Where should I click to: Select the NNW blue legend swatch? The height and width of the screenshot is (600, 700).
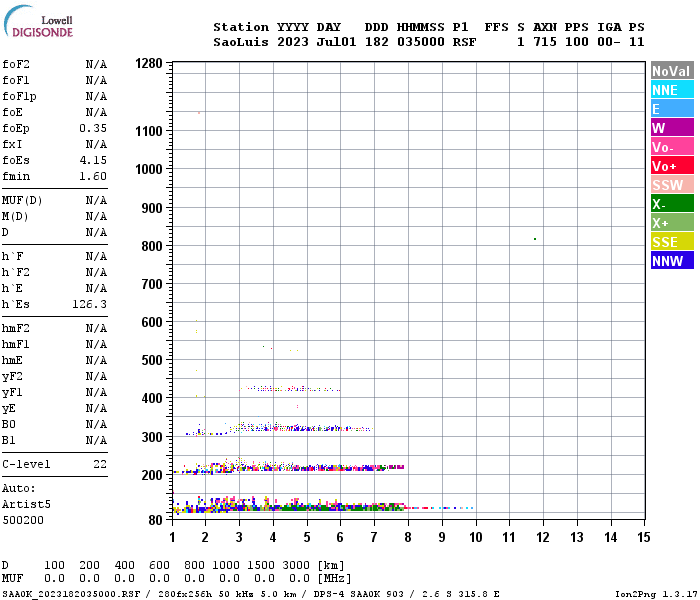(672, 260)
